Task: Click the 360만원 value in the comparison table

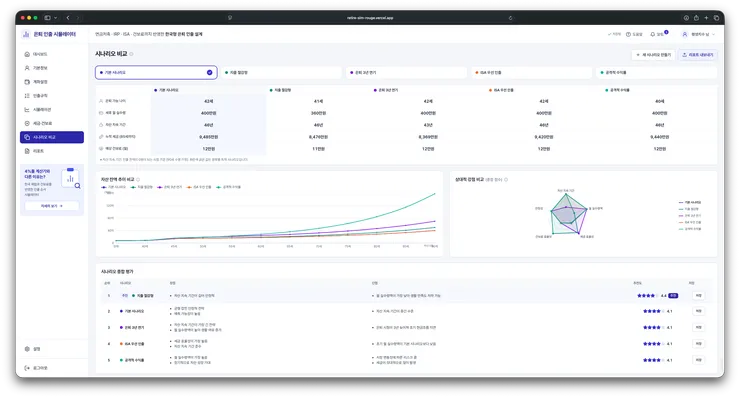Action: pos(318,113)
